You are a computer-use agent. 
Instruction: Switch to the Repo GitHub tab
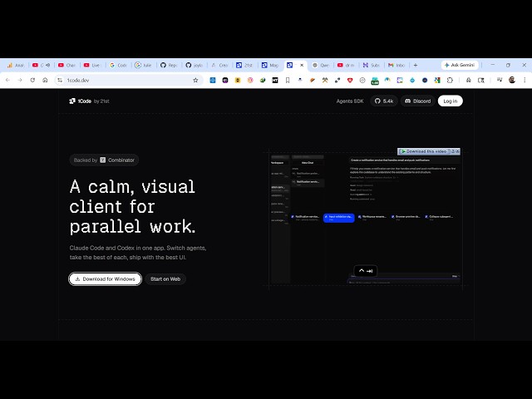(170, 65)
